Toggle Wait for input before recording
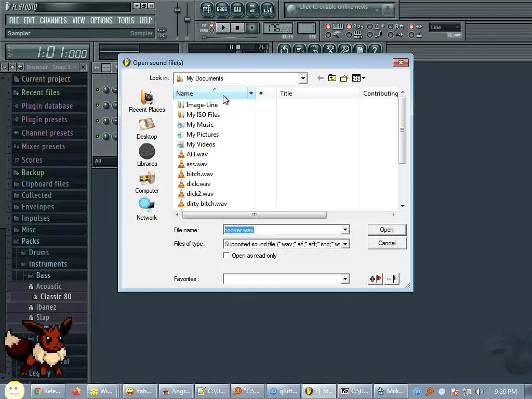The height and width of the screenshot is (399, 532). pyautogui.click(x=349, y=35)
